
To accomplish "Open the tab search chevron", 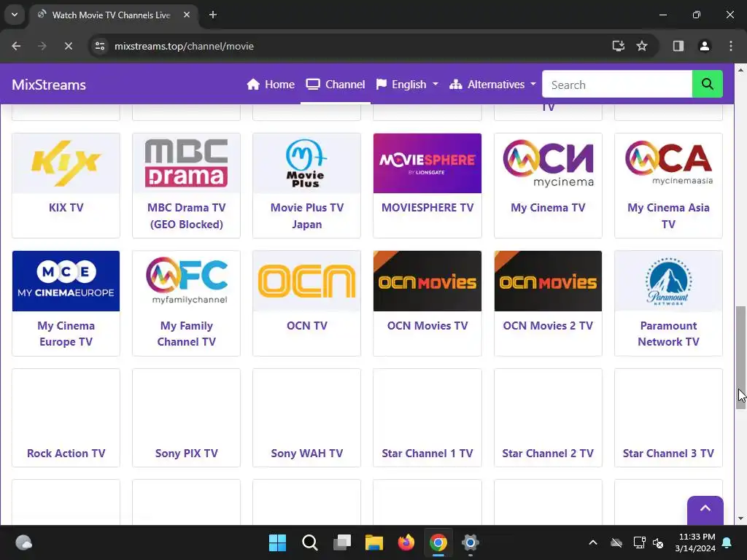I will [x=15, y=15].
